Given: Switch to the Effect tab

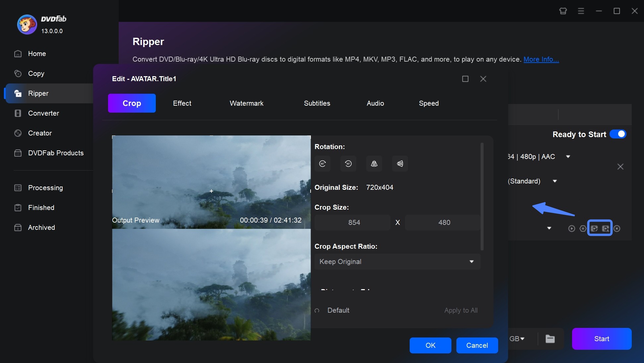Looking at the screenshot, I should tap(182, 103).
